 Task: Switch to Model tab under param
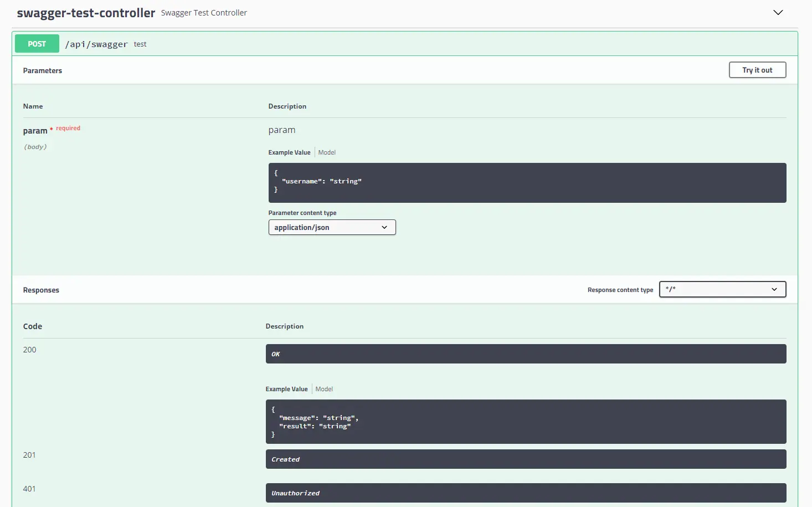[x=327, y=152]
